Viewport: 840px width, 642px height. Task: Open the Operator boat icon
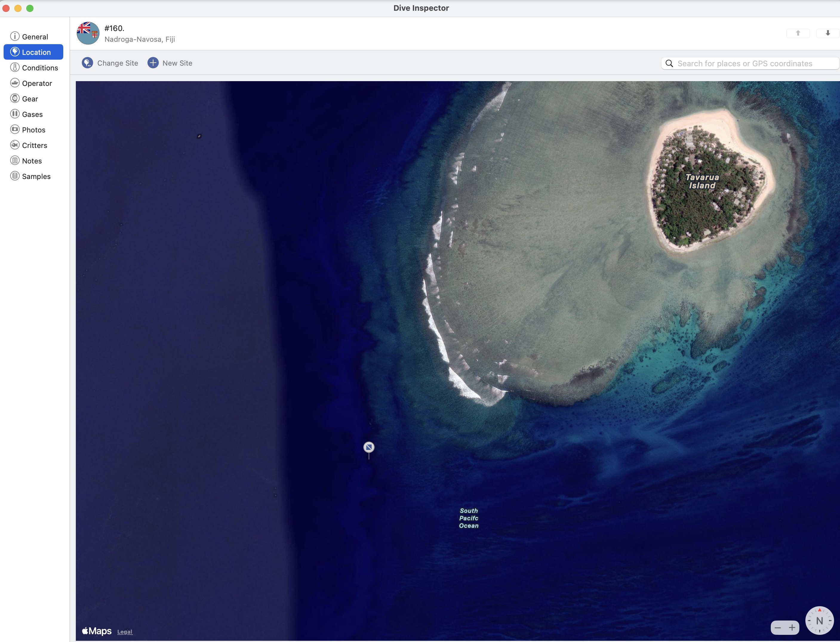[x=15, y=83]
